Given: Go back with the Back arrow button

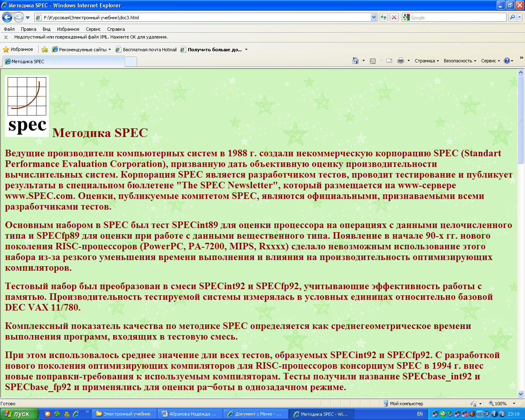Looking at the screenshot, I should [7, 17].
